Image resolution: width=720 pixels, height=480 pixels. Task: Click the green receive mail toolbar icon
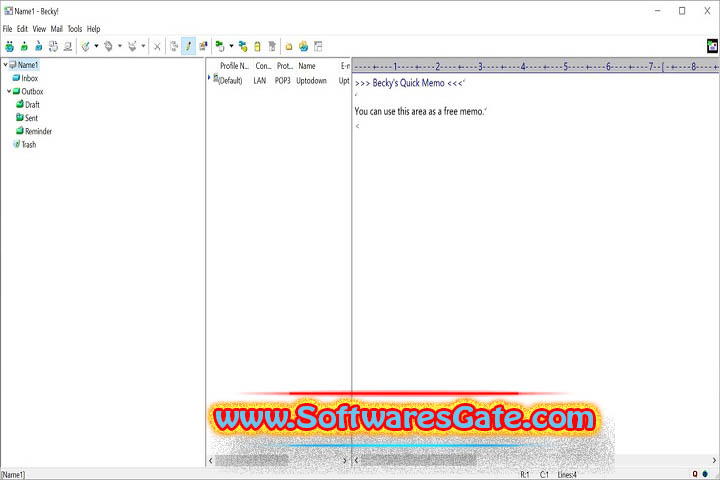[24, 46]
